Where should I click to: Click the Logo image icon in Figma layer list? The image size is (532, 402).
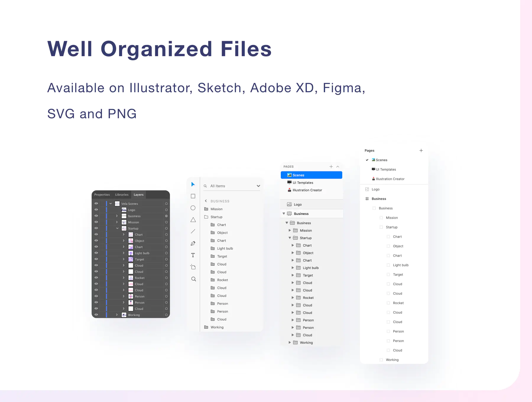click(x=367, y=189)
